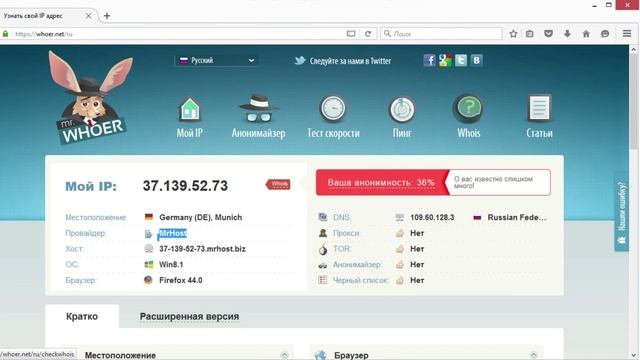Go to the Firefox home page icon
The height and width of the screenshot is (360, 640).
(586, 34)
